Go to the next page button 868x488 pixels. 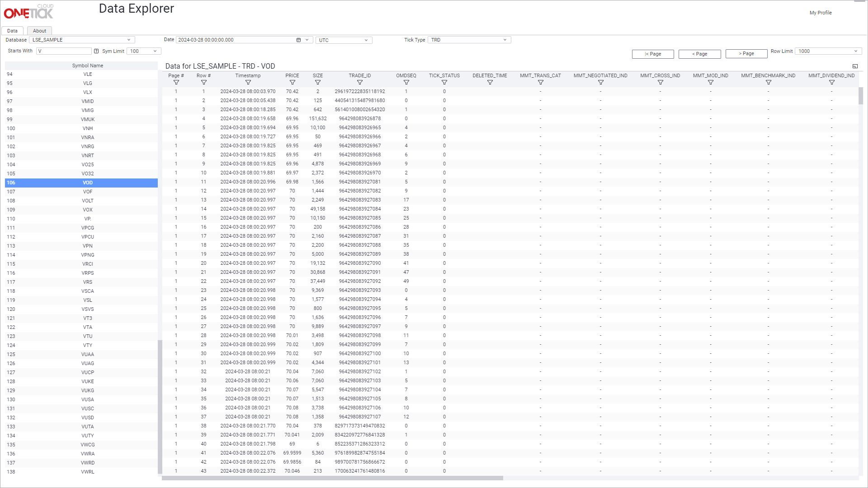(746, 54)
